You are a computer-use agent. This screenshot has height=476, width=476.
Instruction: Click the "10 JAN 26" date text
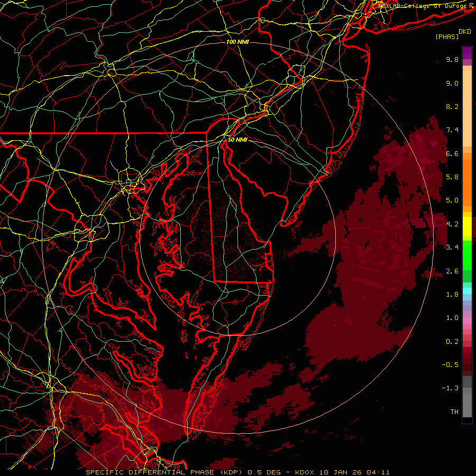[340, 472]
